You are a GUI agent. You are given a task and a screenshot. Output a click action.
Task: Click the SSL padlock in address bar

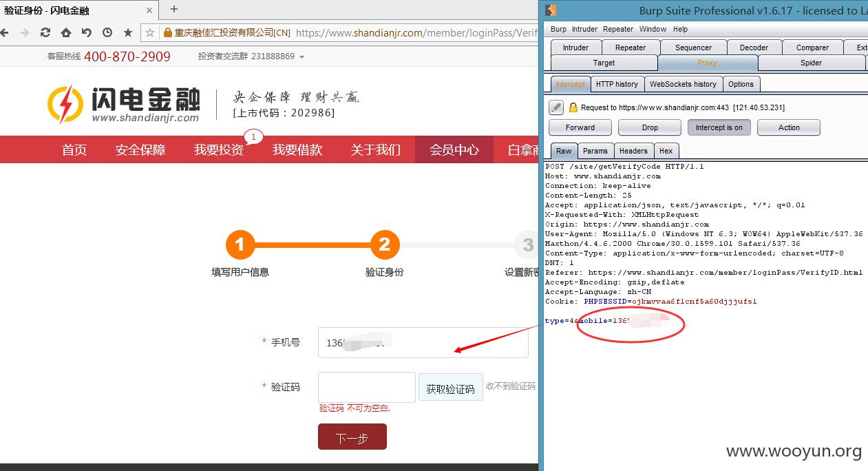[167, 32]
